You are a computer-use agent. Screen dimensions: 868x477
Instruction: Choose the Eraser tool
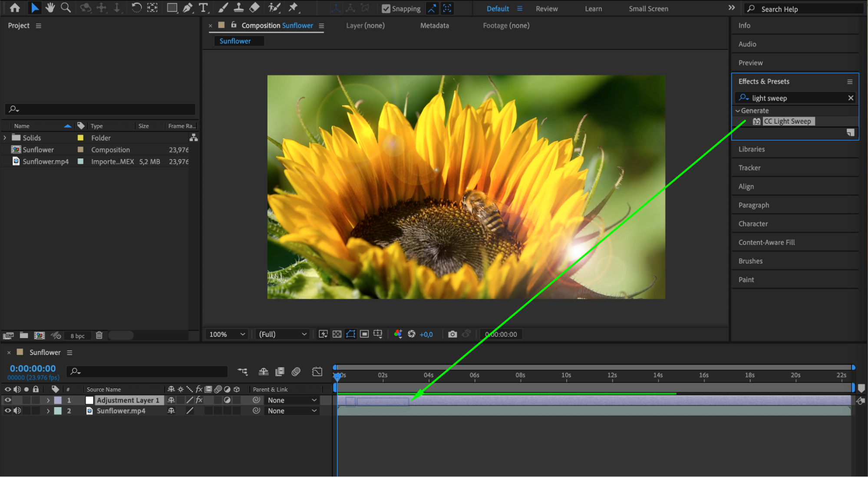(x=254, y=7)
